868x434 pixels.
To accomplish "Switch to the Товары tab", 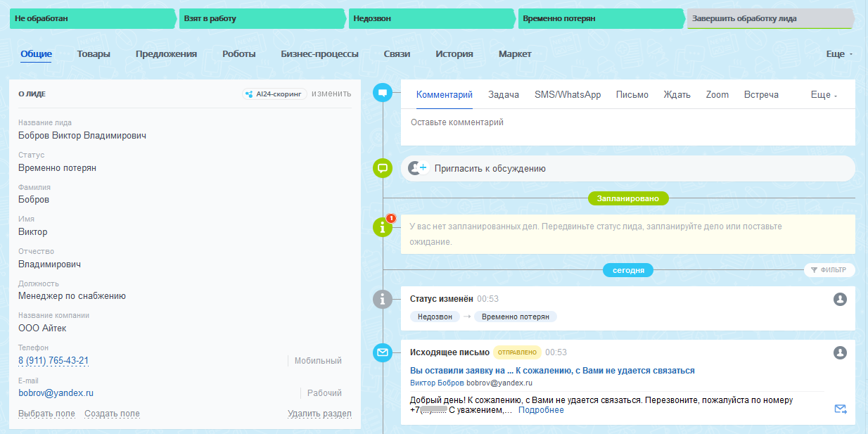I will pos(94,54).
